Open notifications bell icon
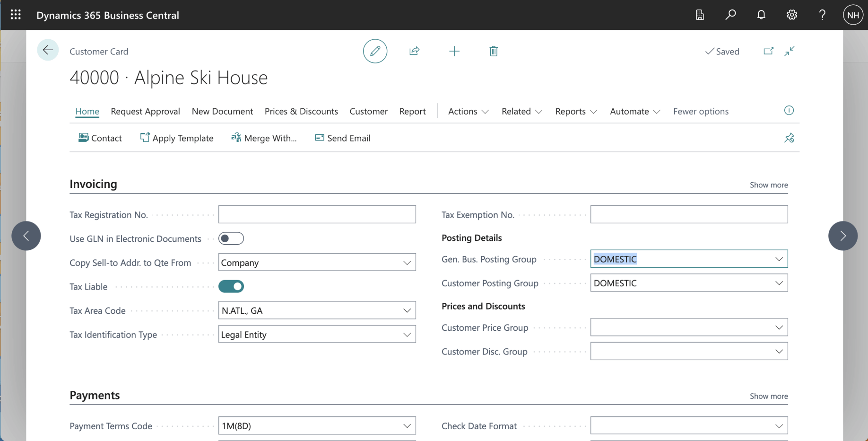The height and width of the screenshot is (441, 868). click(761, 15)
